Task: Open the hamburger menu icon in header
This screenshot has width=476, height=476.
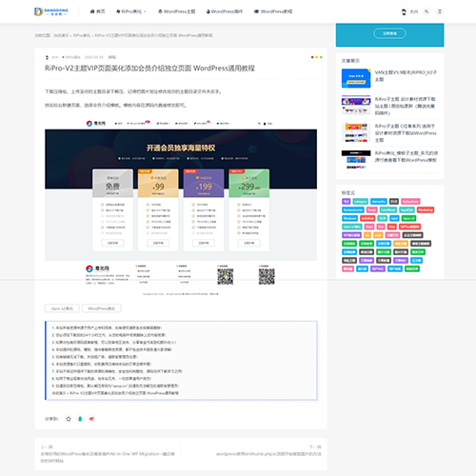Action: (x=440, y=11)
